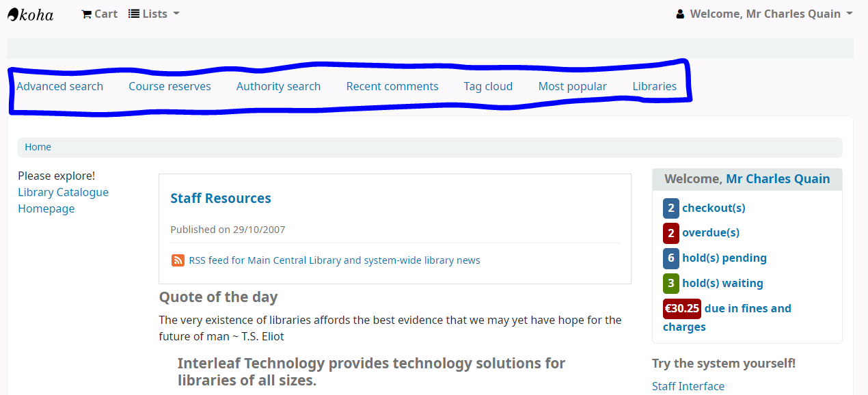Open the Lists dropdown menu

pyautogui.click(x=154, y=14)
